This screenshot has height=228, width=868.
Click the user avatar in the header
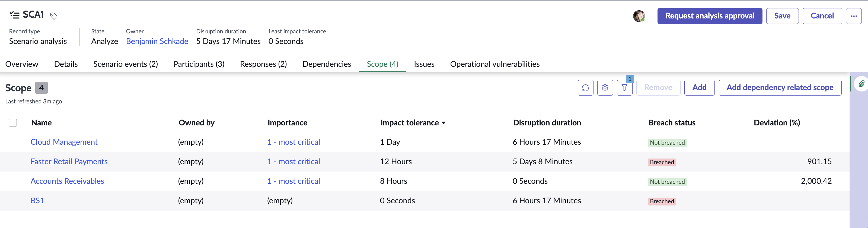(639, 16)
